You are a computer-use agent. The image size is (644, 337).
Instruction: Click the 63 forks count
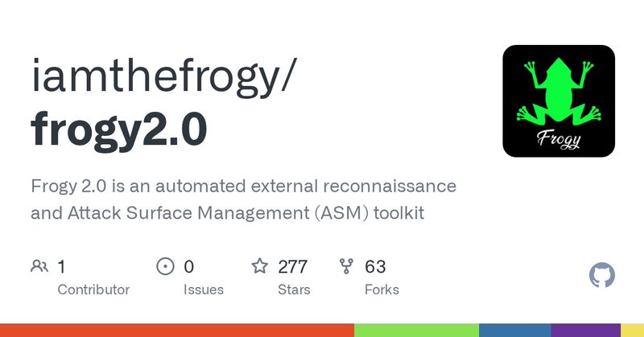pyautogui.click(x=375, y=266)
